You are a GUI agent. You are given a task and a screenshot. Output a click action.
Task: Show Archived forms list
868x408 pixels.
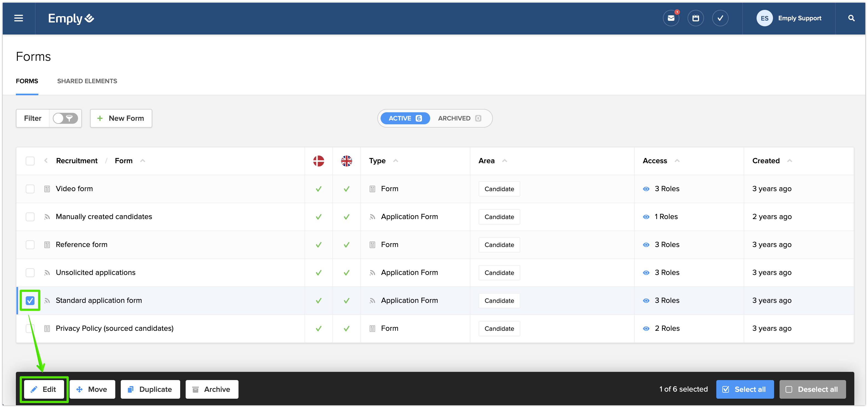pyautogui.click(x=460, y=118)
